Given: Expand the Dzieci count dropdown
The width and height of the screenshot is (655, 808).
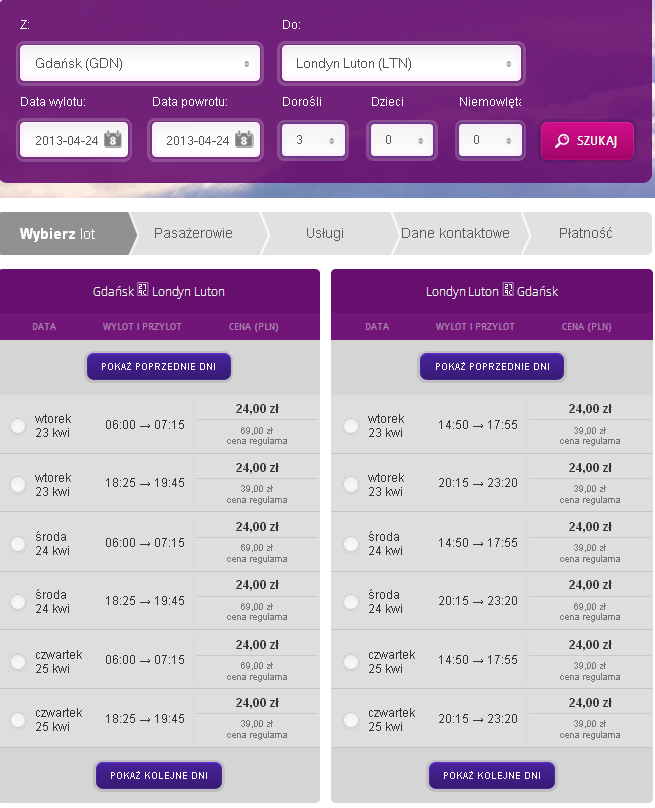Looking at the screenshot, I should coord(402,140).
